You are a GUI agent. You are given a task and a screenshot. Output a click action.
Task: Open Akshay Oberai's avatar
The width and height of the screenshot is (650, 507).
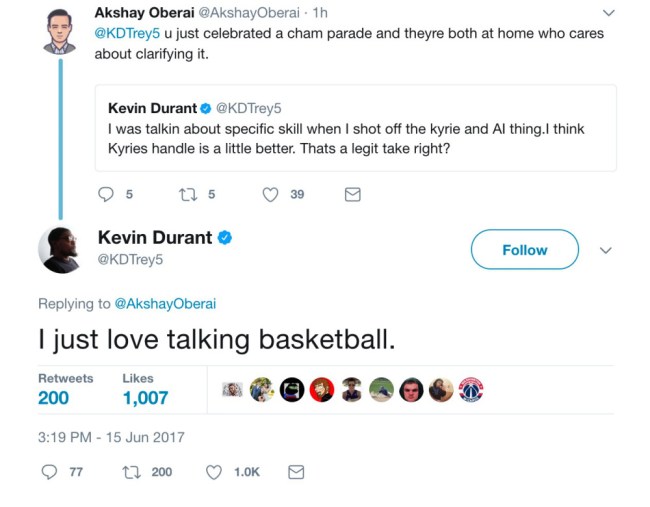[x=59, y=31]
